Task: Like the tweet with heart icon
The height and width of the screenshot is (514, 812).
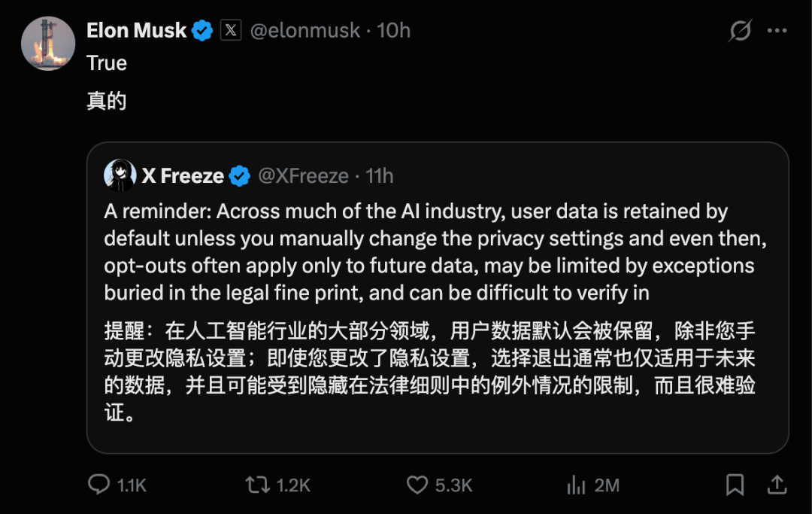Action: click(x=417, y=485)
